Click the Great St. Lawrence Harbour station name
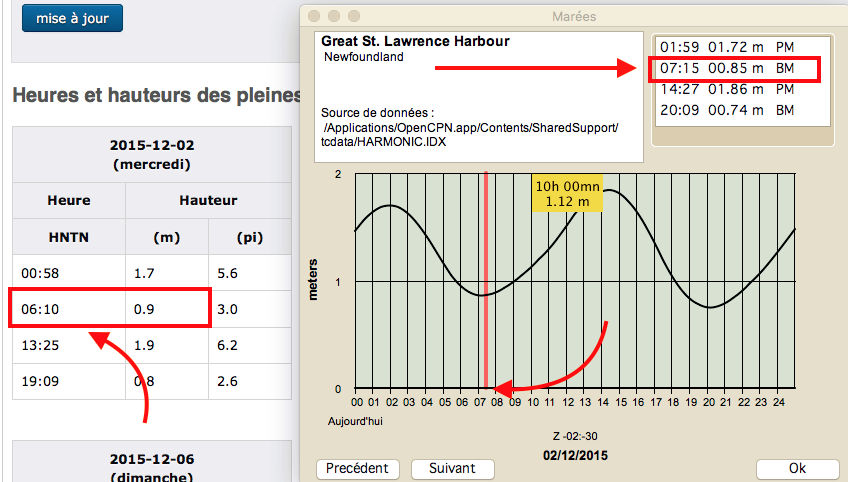 (x=415, y=42)
